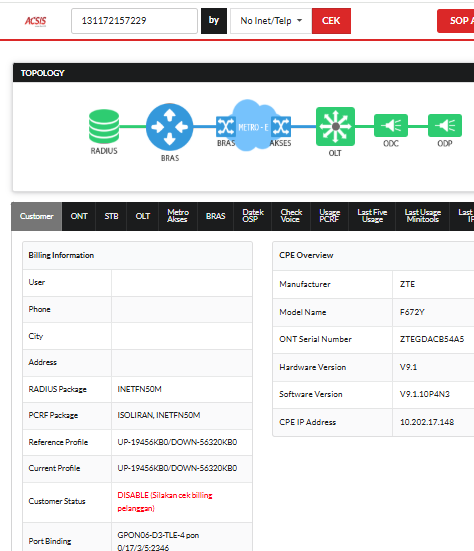Click the Billing Information header
Screen dimensions: 474x551
coord(137,255)
